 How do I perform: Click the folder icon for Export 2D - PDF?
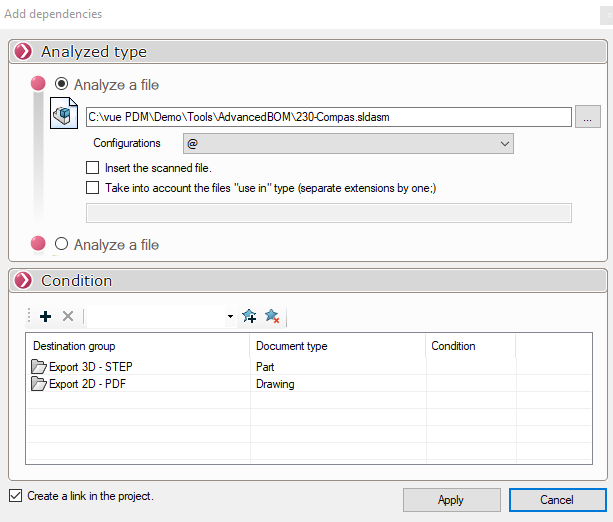pos(39,383)
